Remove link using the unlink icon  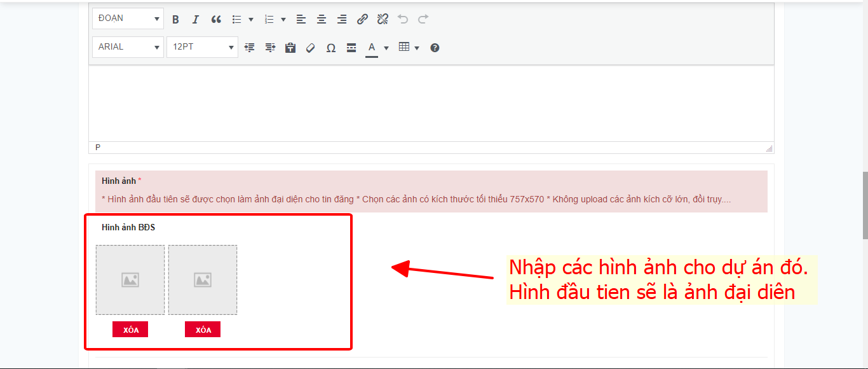pos(383,20)
